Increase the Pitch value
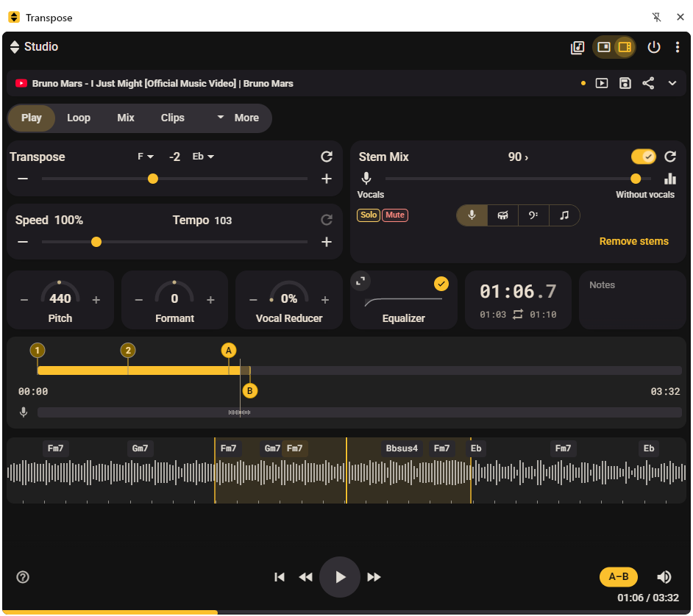693x616 pixels. pos(96,300)
